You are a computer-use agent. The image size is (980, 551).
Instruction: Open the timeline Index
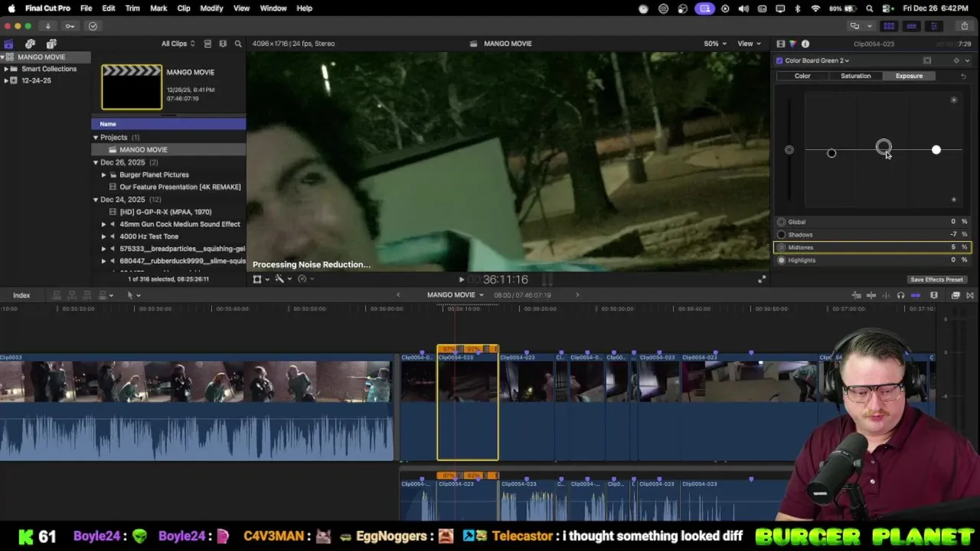coord(21,295)
